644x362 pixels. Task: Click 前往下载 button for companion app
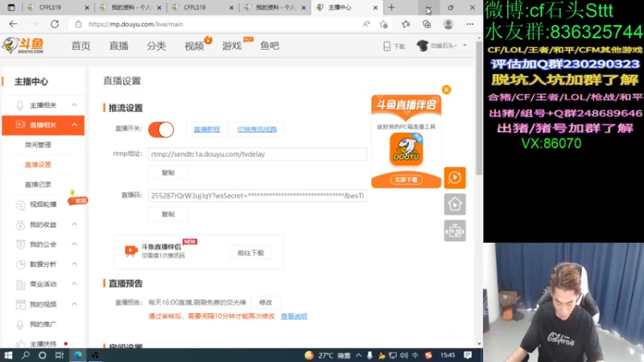[x=250, y=253]
